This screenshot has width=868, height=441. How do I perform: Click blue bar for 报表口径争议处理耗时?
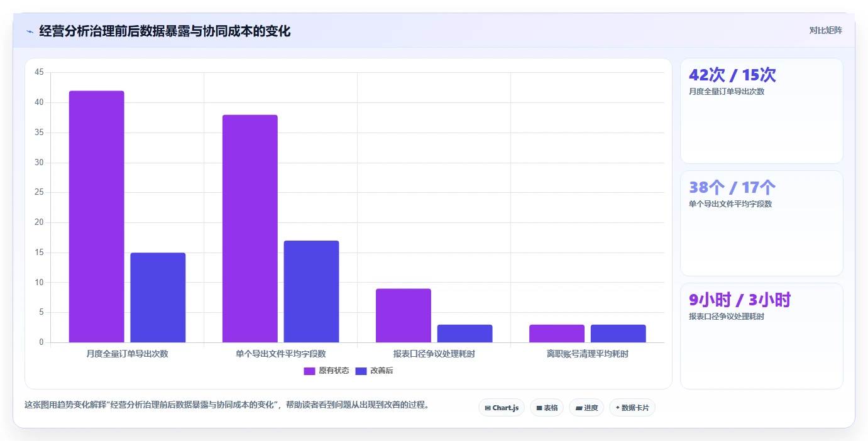[464, 334]
